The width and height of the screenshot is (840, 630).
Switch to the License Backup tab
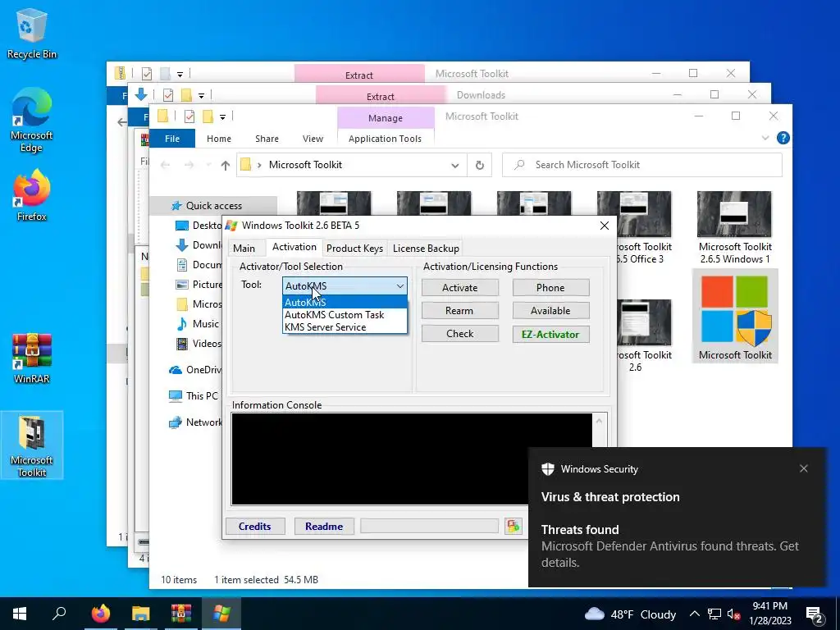tap(426, 249)
